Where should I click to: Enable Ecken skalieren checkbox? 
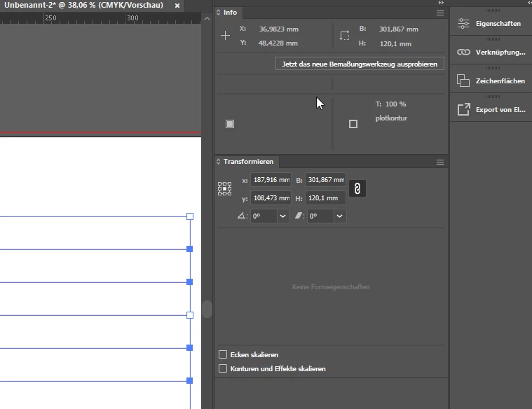point(223,354)
